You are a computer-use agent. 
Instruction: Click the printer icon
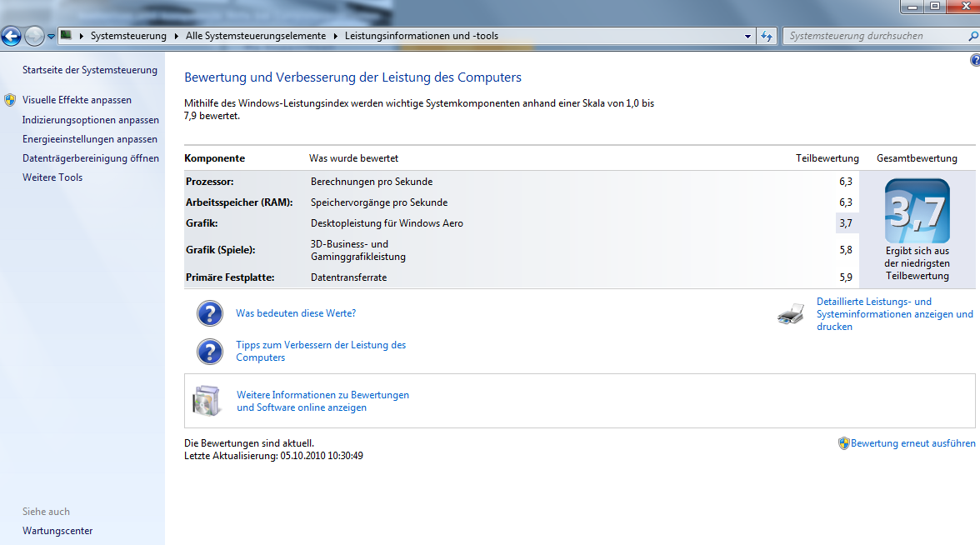pyautogui.click(x=792, y=313)
